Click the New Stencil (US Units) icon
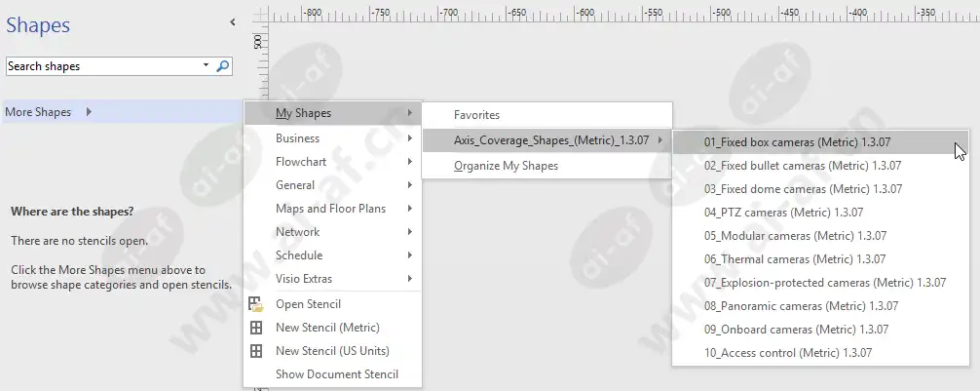Screen dimensions: 980x391 [256, 351]
